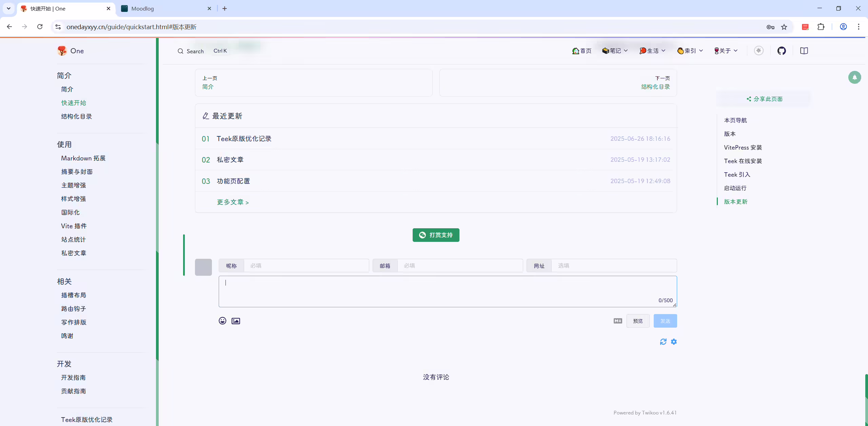Image resolution: width=868 pixels, height=426 pixels.
Task: Open the 更多文章 link
Action: [x=233, y=202]
